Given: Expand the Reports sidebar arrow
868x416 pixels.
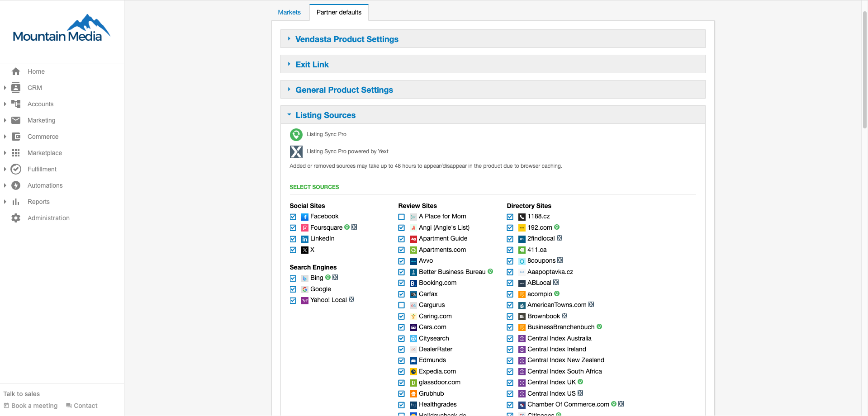Looking at the screenshot, I should pos(5,202).
